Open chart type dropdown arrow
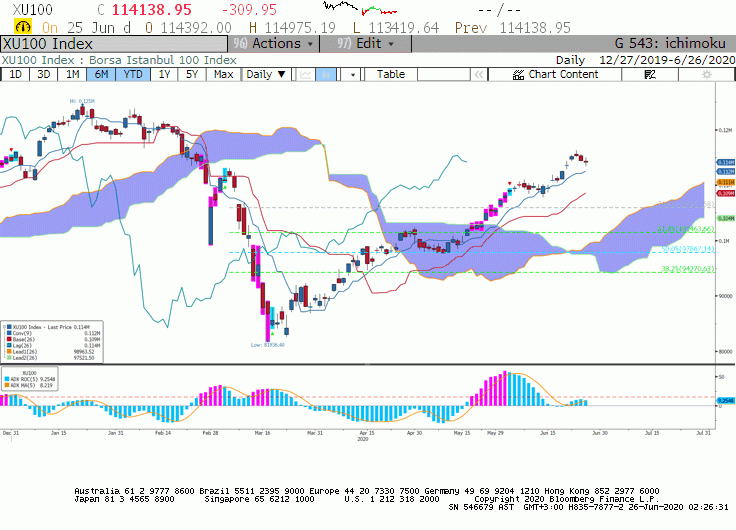Screen dimensions: 736x530 coord(352,75)
